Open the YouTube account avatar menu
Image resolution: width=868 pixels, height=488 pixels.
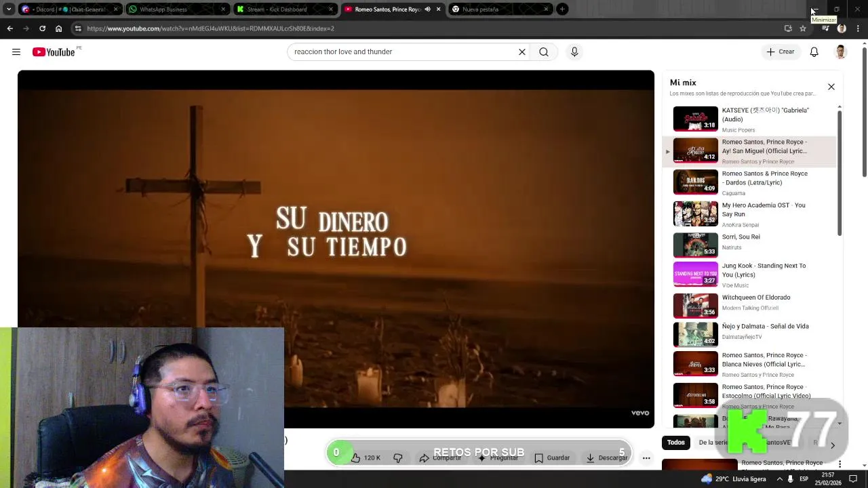841,52
